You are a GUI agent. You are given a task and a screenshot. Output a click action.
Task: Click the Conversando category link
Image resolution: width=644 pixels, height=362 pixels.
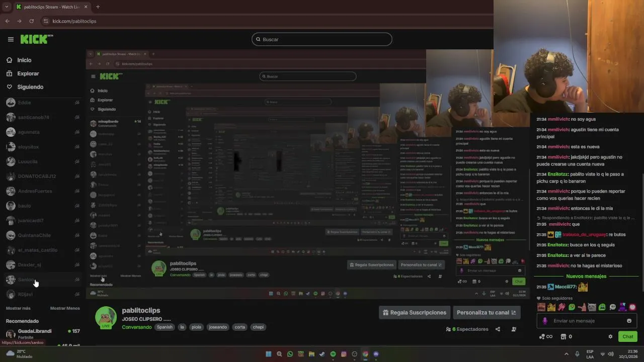[x=137, y=327]
